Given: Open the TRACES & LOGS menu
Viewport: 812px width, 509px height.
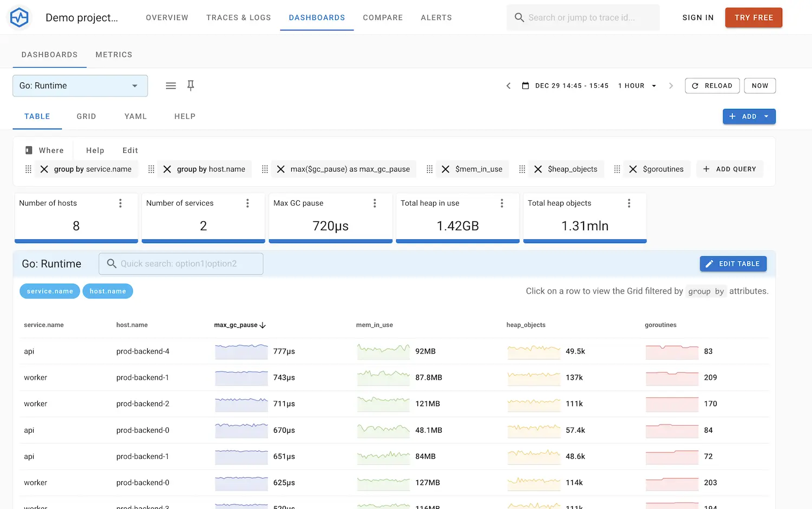Looking at the screenshot, I should (238, 17).
